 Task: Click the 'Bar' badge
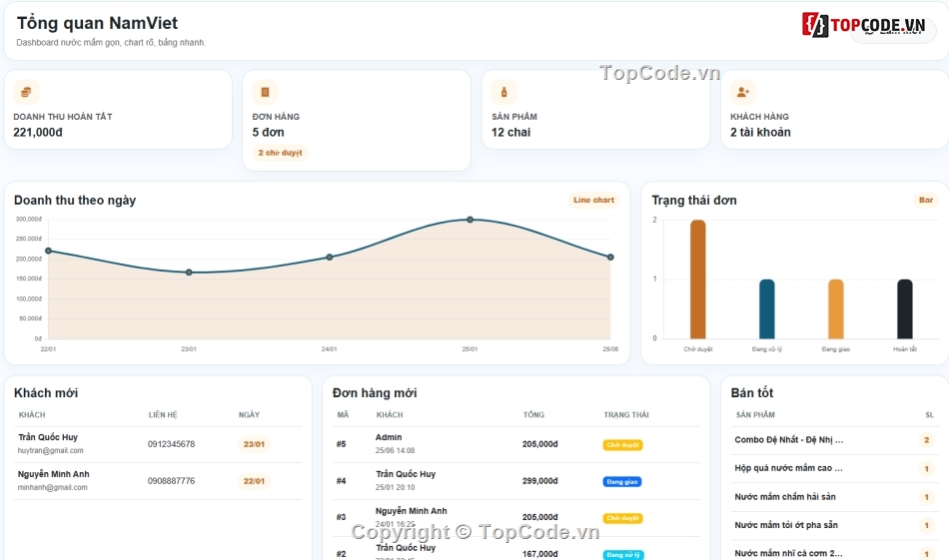[x=926, y=200]
